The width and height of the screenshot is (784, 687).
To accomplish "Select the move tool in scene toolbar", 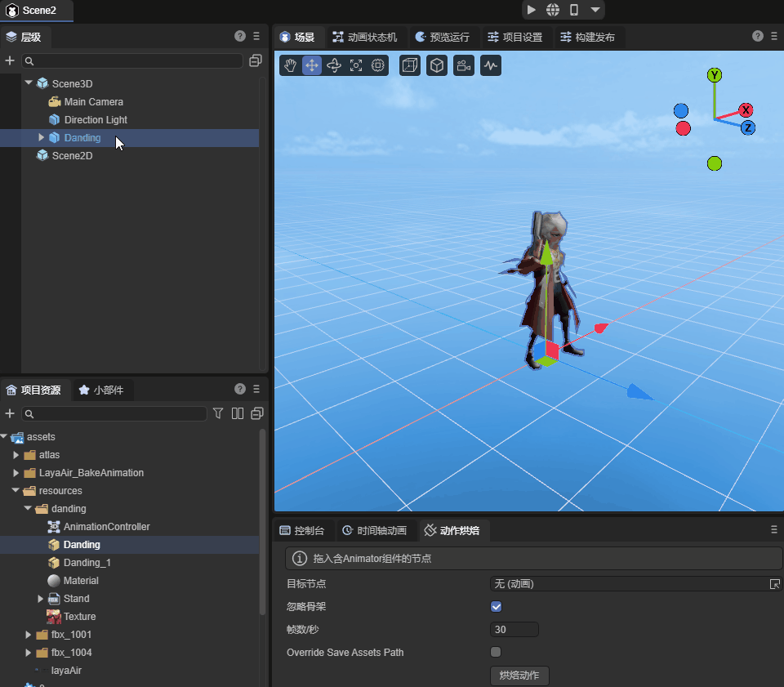I will (x=312, y=65).
